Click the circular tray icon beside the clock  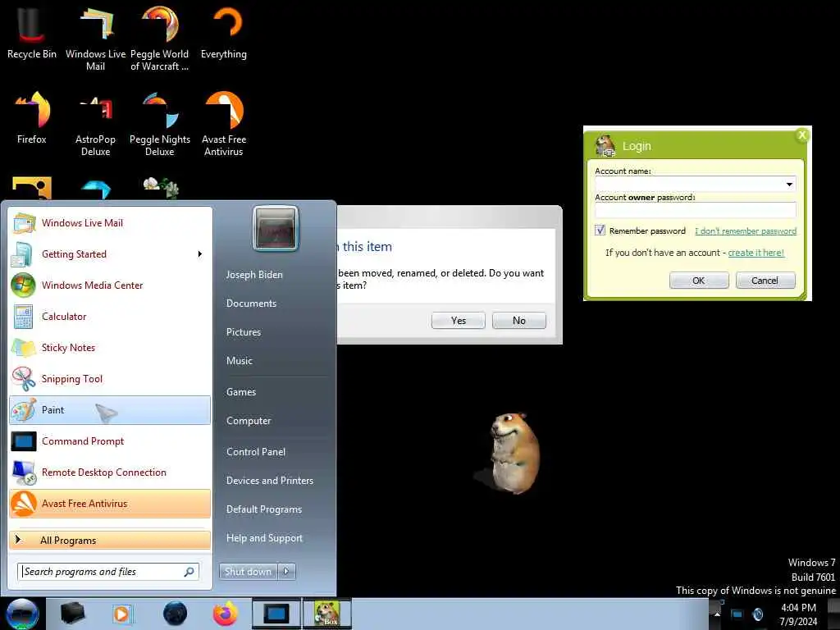(x=757, y=614)
